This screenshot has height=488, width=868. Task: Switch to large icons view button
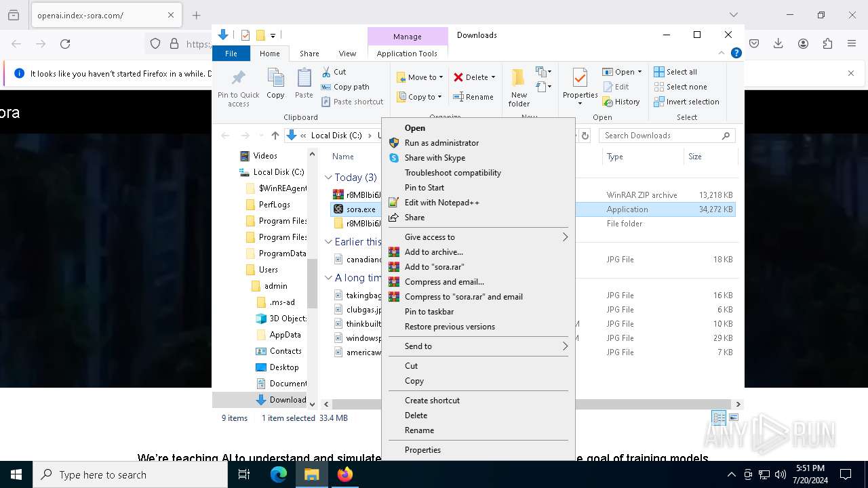(x=734, y=418)
